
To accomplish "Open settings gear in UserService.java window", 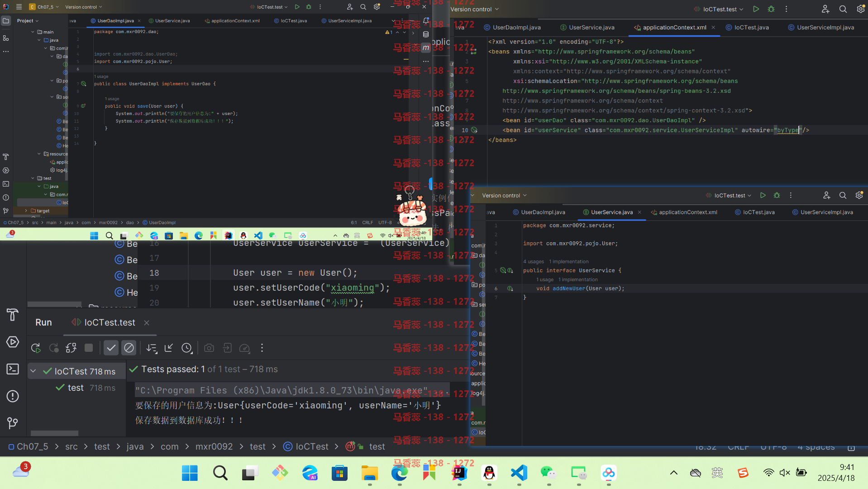I will pos(859,195).
